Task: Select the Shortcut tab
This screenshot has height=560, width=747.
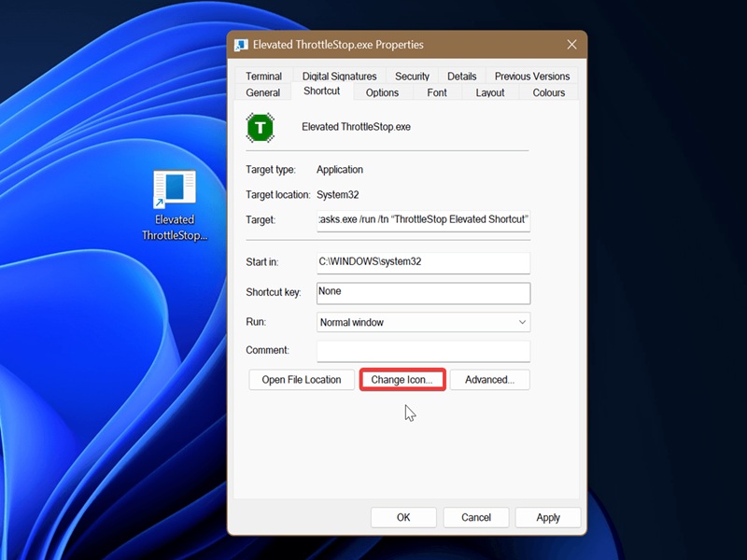Action: 321,91
